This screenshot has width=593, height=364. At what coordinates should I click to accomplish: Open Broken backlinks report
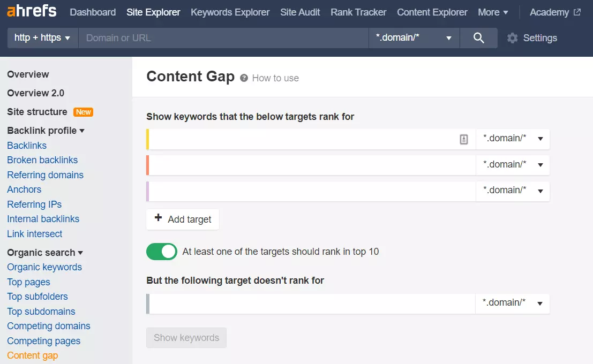pyautogui.click(x=42, y=160)
